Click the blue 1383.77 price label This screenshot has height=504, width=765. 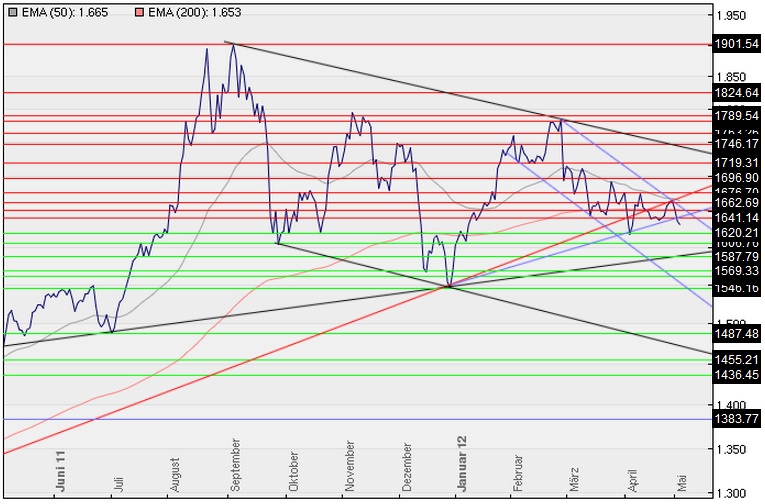(x=737, y=419)
